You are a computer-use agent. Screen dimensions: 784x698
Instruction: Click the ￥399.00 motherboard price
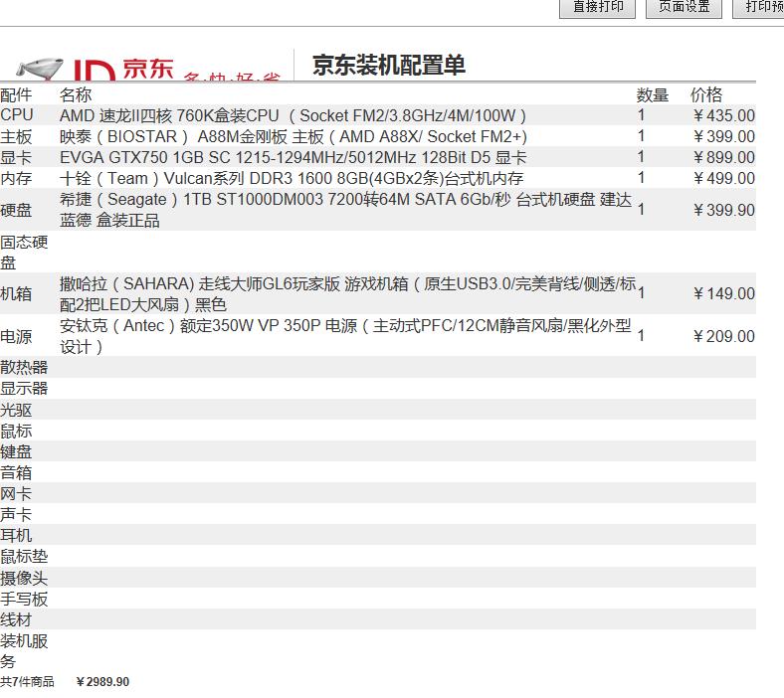pyautogui.click(x=723, y=136)
